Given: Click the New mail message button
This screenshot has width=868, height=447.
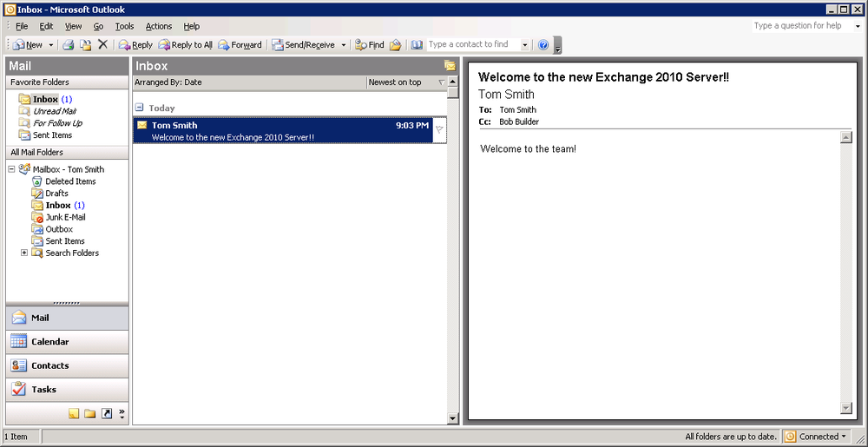Looking at the screenshot, I should pyautogui.click(x=29, y=45).
